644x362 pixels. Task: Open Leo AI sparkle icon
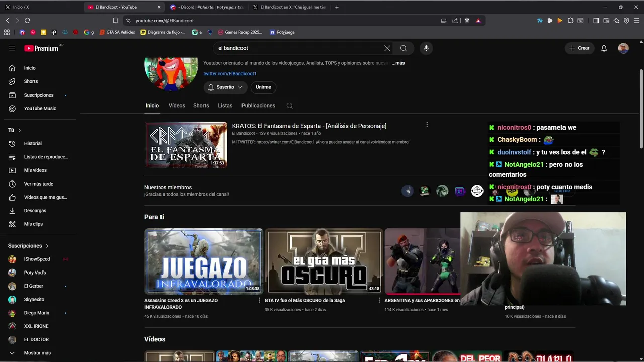click(616, 21)
